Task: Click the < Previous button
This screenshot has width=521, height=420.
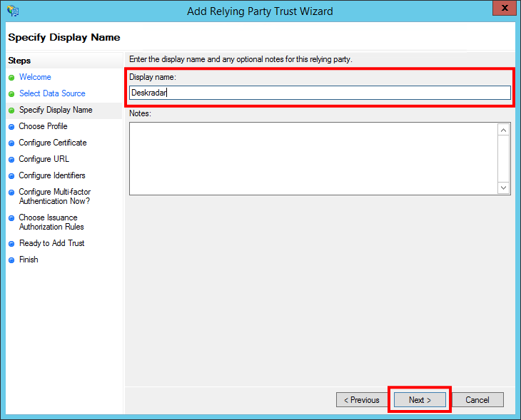Action: pos(362,400)
